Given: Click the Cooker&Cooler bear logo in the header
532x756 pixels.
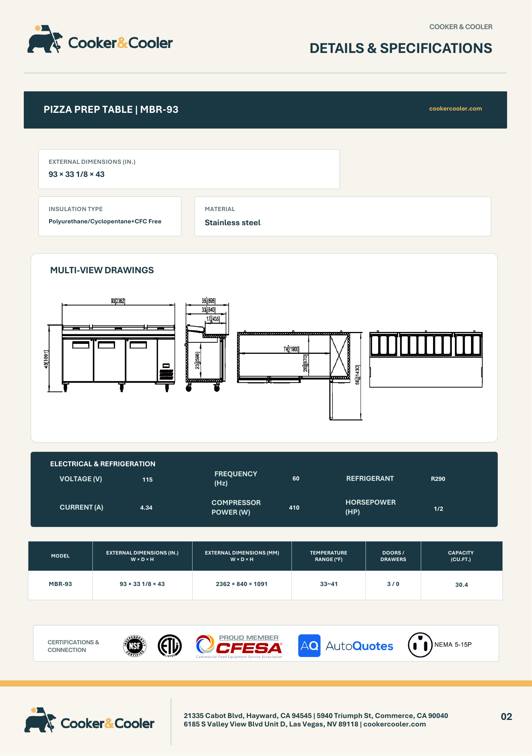Looking at the screenshot, I should pos(100,39).
